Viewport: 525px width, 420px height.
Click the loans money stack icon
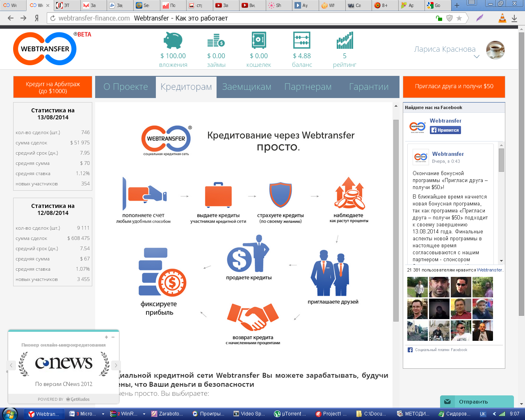(216, 41)
